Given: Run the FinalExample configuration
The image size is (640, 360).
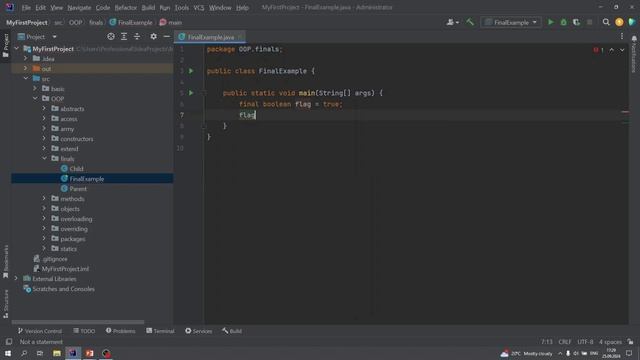Looking at the screenshot, I should pyautogui.click(x=551, y=22).
